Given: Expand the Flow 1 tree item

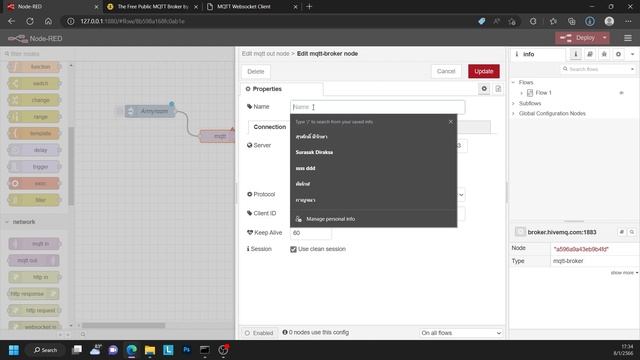Looking at the screenshot, I should pos(521,93).
